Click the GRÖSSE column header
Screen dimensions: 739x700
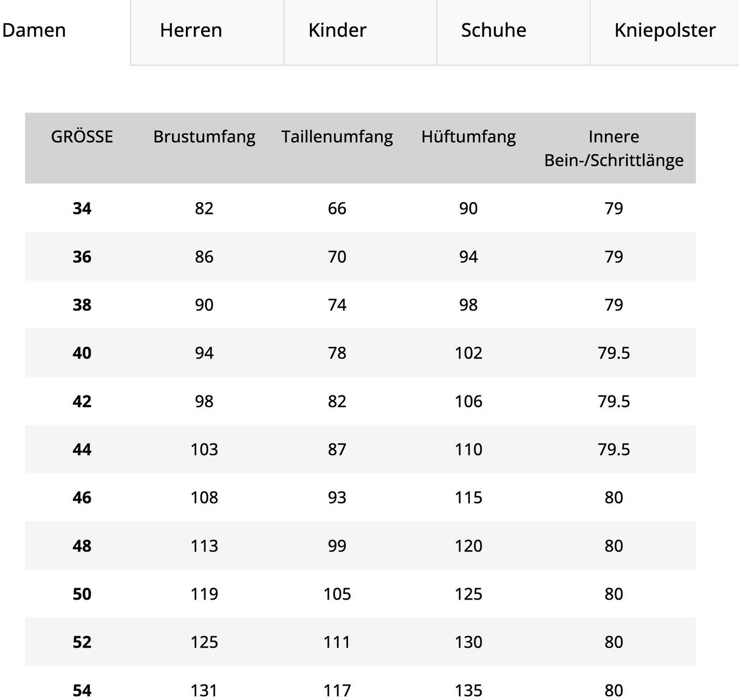click(x=82, y=137)
